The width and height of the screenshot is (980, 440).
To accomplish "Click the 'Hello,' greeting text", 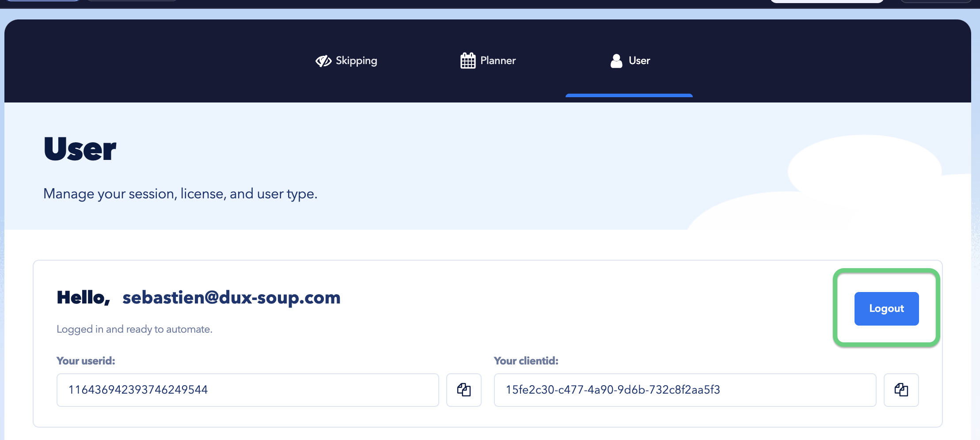I will (84, 298).
